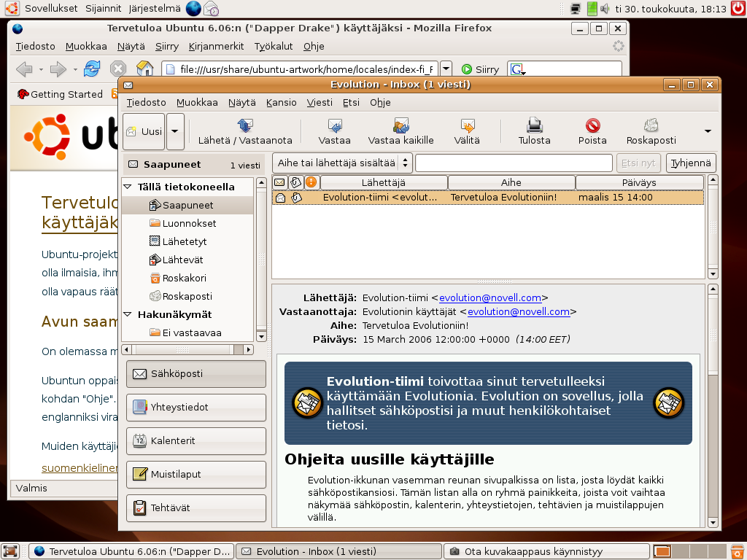Open Saapuneet folder in tree
This screenshot has height=560, width=747.
click(187, 205)
